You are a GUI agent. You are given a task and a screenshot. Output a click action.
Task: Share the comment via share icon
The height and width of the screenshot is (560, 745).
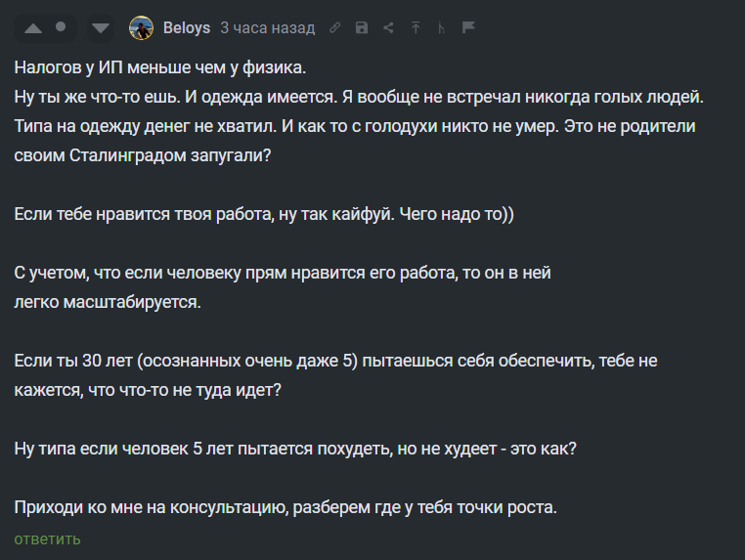[388, 28]
